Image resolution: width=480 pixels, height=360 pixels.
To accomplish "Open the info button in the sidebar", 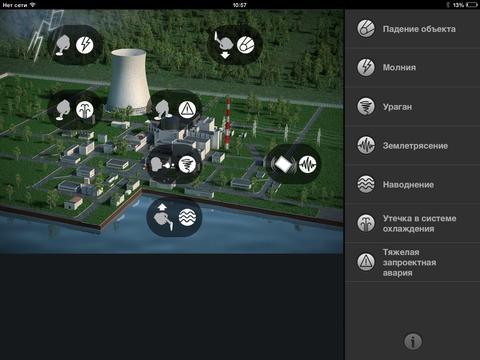I will pyautogui.click(x=413, y=342).
